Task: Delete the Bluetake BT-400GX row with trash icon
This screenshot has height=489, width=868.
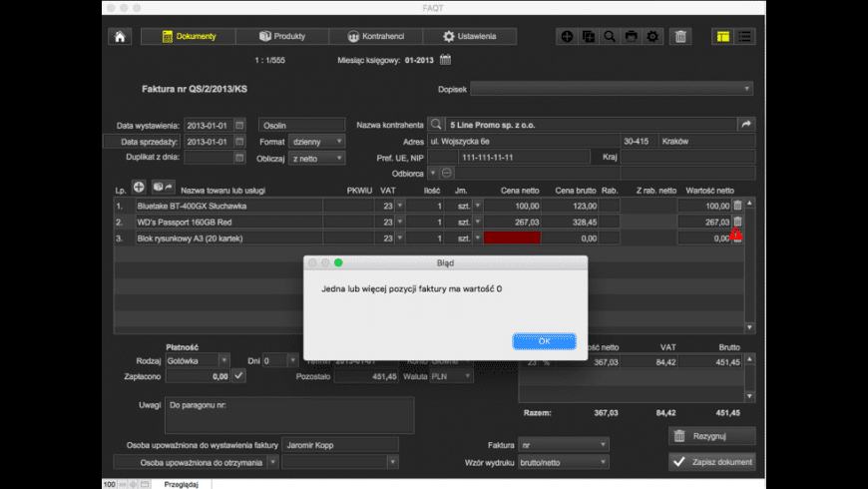Action: [737, 206]
